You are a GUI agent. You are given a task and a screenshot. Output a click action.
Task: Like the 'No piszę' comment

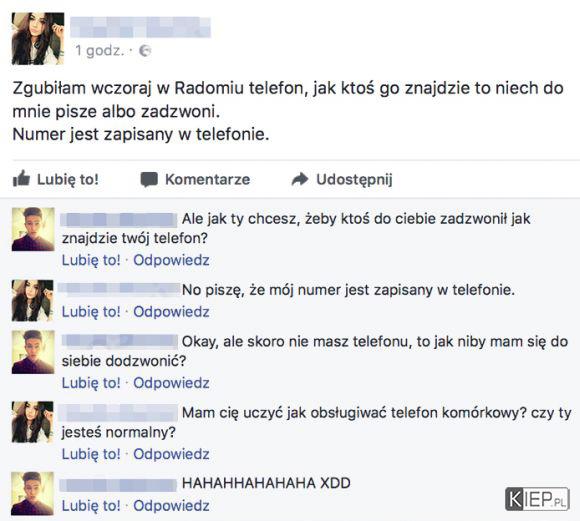[91, 312]
